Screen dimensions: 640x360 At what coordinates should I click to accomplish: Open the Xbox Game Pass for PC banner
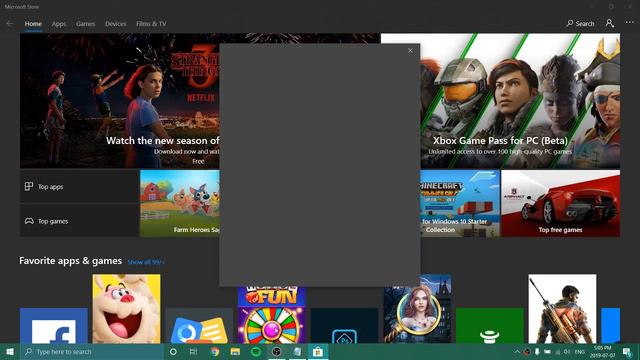520,101
